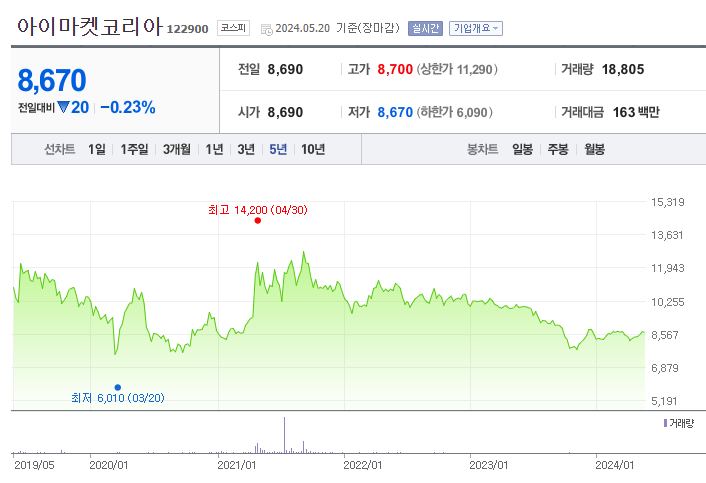The height and width of the screenshot is (483, 706).
Task: Click the tallest purple volume bar
Action: click(x=284, y=435)
